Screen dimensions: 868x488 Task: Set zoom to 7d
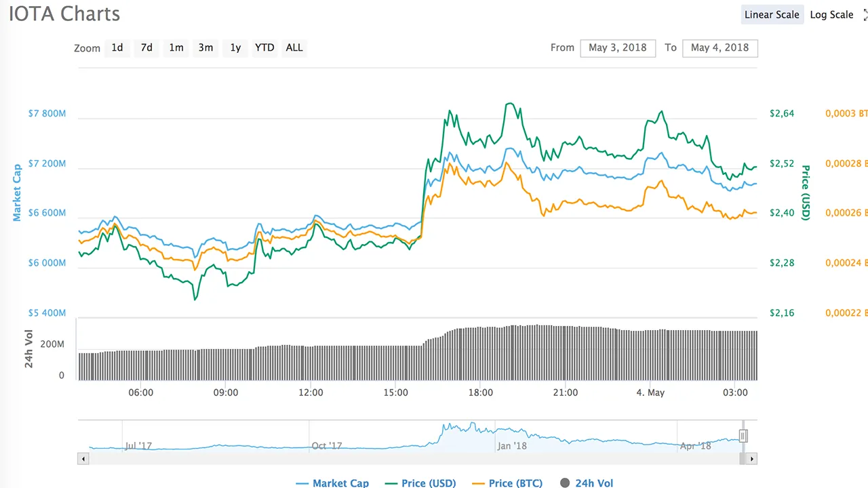coord(146,47)
